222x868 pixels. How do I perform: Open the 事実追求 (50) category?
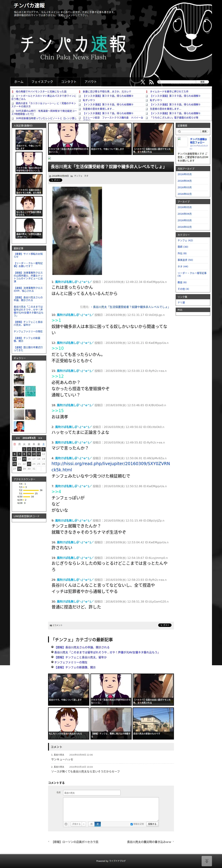(185, 260)
